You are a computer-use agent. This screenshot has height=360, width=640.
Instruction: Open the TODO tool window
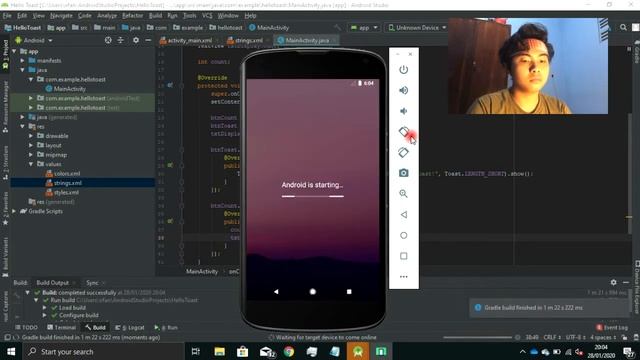pos(27,327)
